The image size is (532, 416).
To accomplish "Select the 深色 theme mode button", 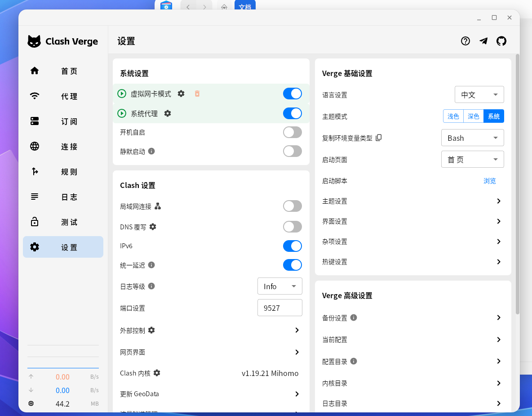I will [x=473, y=116].
